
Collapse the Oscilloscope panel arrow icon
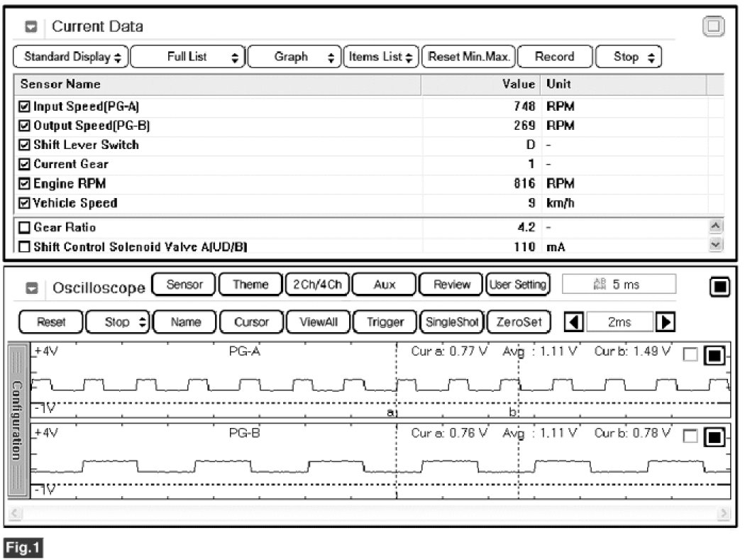(31, 289)
